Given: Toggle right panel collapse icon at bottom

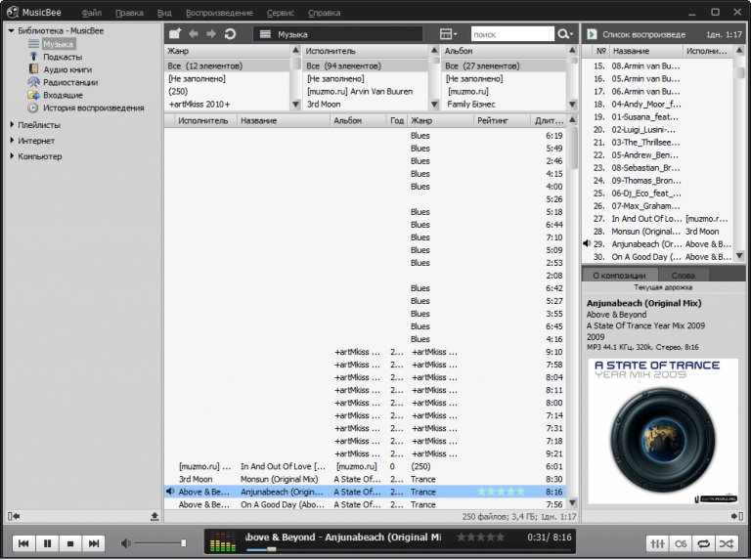Looking at the screenshot, I should point(736,516).
